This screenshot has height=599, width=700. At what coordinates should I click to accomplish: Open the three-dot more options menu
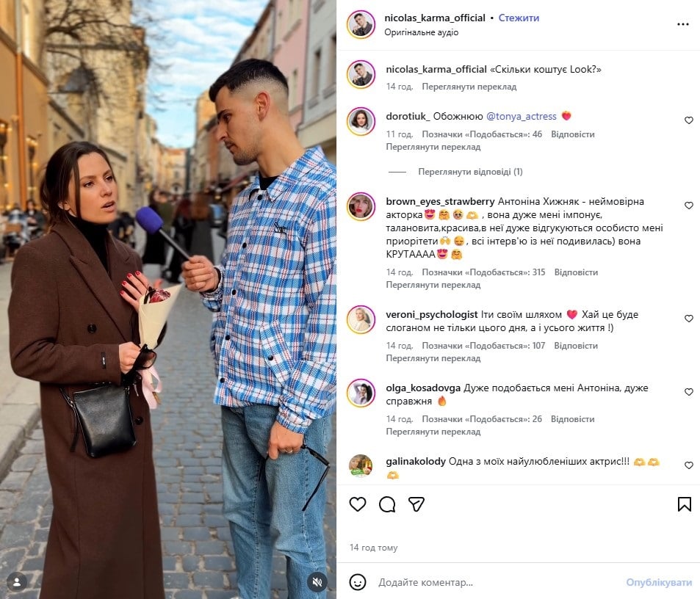(682, 24)
